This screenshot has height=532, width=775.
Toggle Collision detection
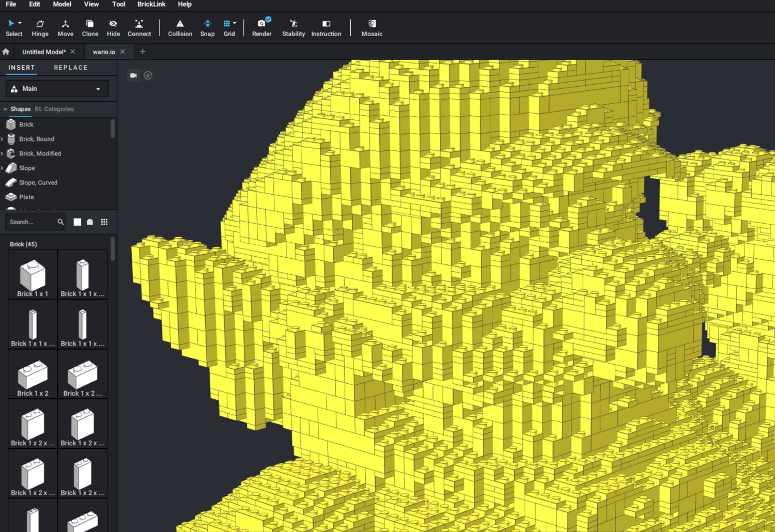pyautogui.click(x=180, y=28)
